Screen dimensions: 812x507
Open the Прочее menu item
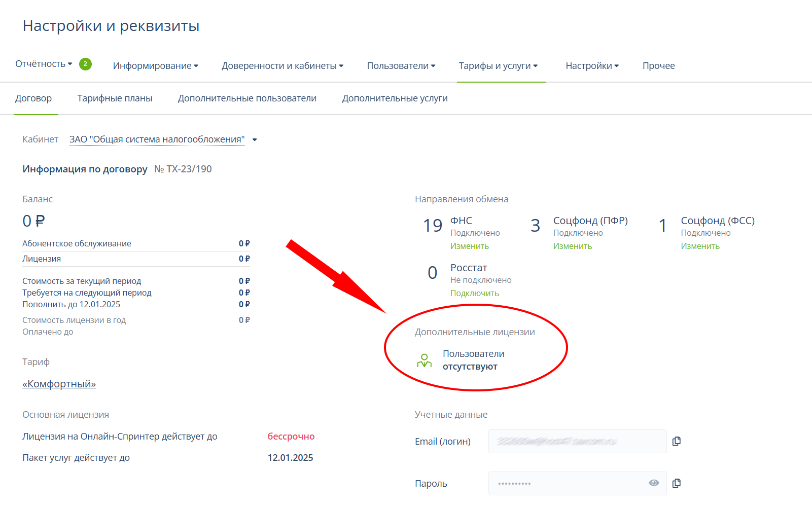pos(658,66)
